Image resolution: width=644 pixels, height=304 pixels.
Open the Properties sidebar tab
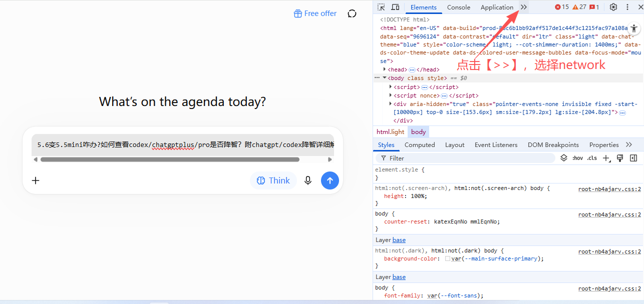pos(604,144)
